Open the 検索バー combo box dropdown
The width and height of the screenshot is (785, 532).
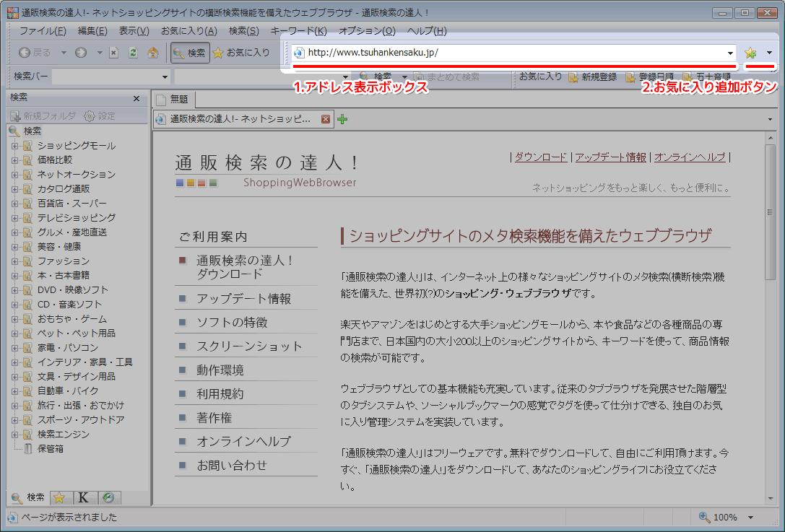click(165, 77)
